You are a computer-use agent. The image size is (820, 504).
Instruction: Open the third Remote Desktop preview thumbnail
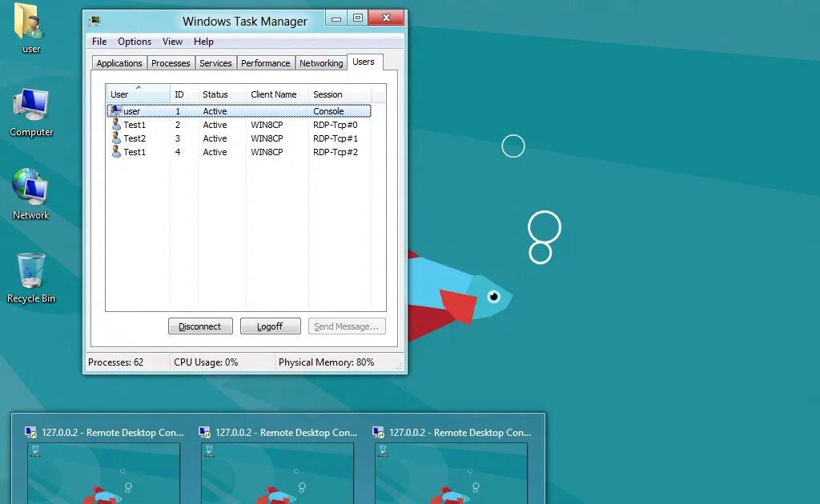(x=451, y=473)
